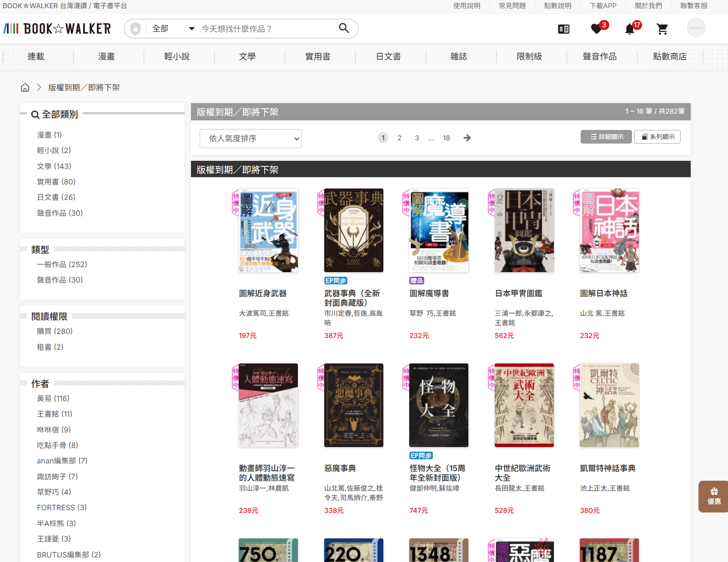Click the next page arrow
Screen dimensions: 728x562
[x=467, y=138]
